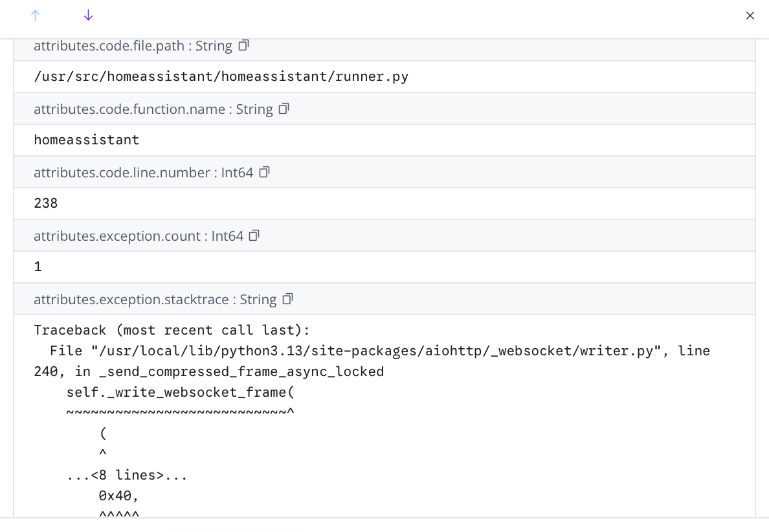This screenshot has height=532, width=769.
Task: Select the exception count value 1
Action: [37, 266]
